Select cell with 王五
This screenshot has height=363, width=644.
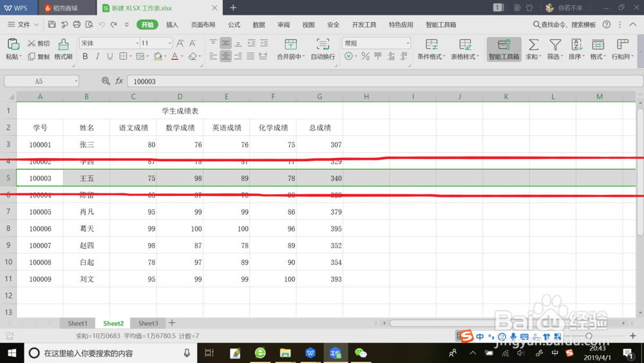click(87, 178)
